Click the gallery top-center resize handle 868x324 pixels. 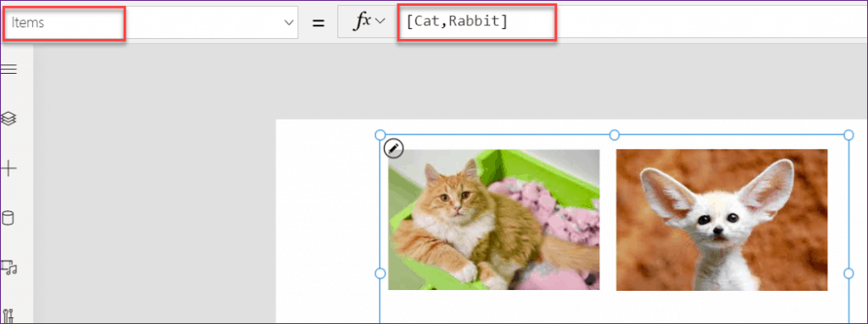pos(614,135)
